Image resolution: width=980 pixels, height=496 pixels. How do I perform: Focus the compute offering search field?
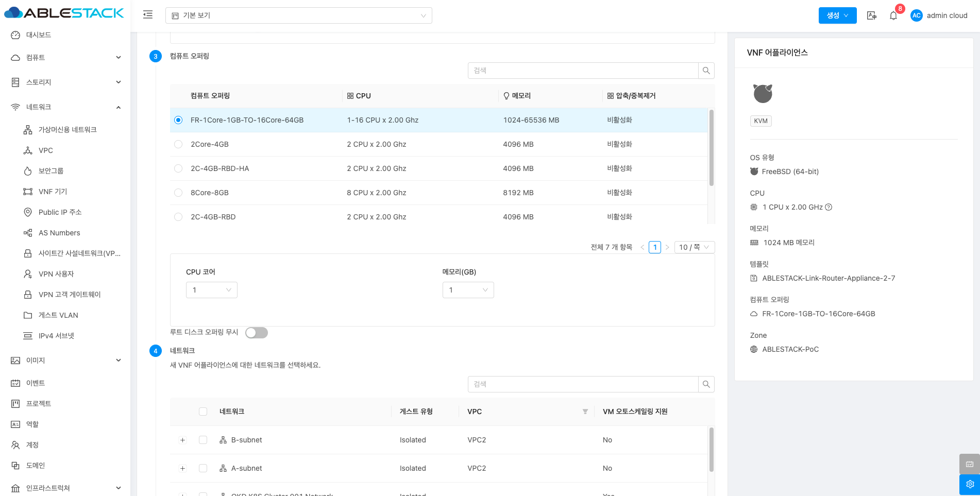click(x=583, y=71)
